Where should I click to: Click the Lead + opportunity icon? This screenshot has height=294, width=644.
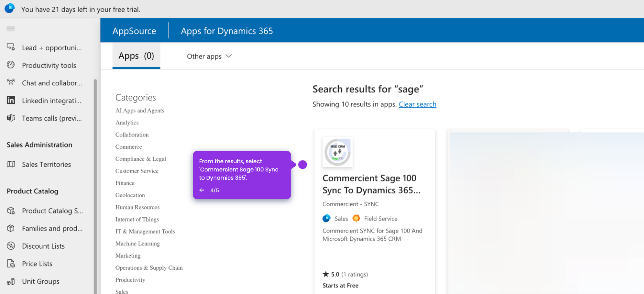pos(11,47)
